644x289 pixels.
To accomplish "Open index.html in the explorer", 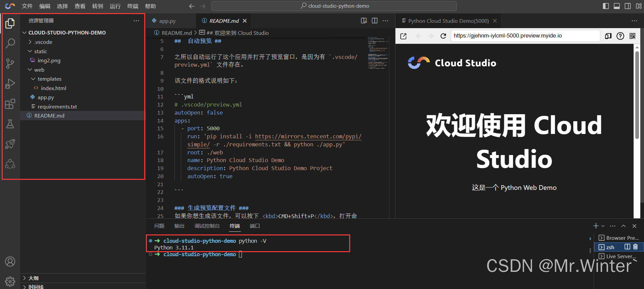I will 54,88.
